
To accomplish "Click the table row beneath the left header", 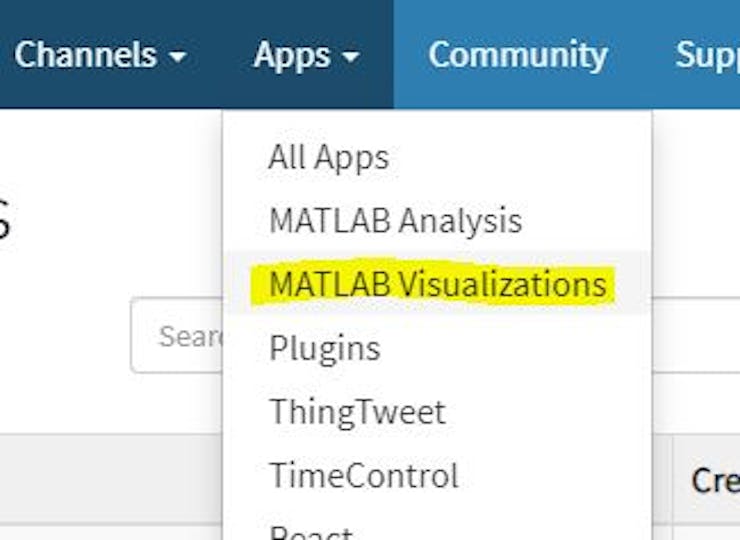I will point(110,532).
